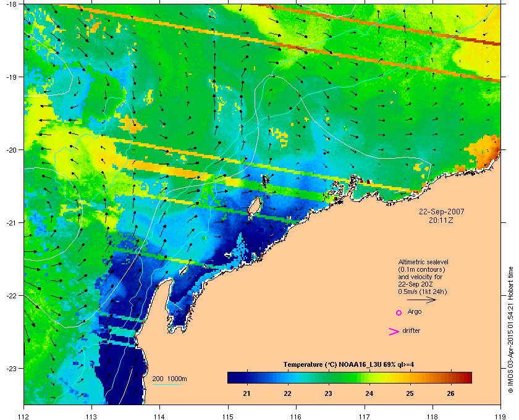Click the magenta drifter arrowhead legend marker
The height and width of the screenshot is (420, 519).
pos(394,331)
